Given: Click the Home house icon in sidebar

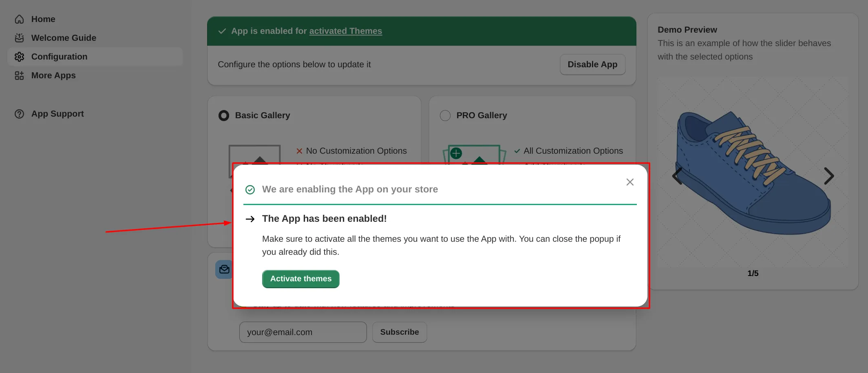Looking at the screenshot, I should coord(19,19).
